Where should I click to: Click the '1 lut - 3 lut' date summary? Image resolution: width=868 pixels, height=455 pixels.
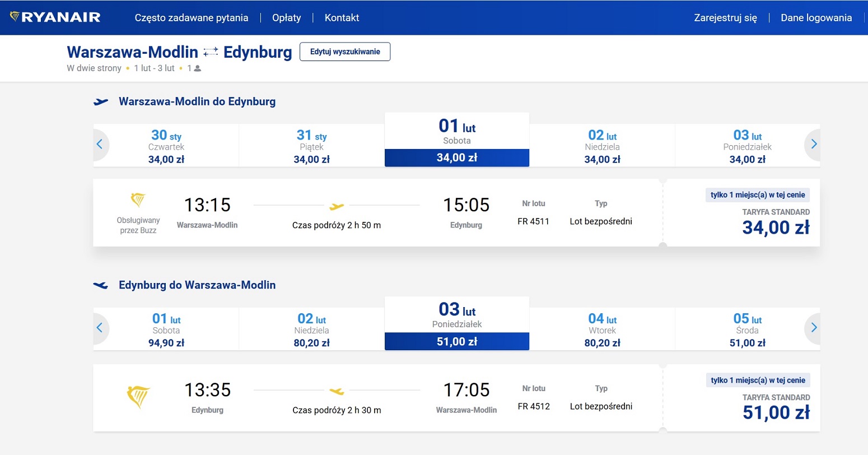click(x=155, y=68)
